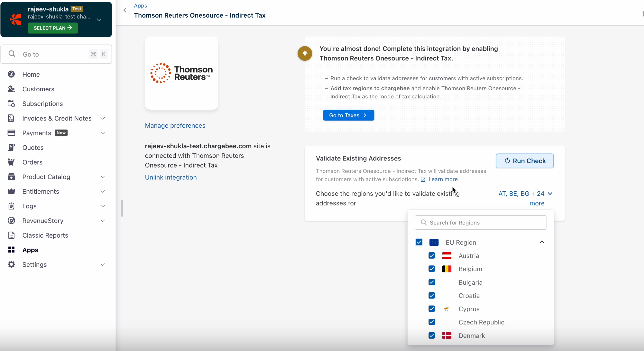The width and height of the screenshot is (644, 351).
Task: Click the Belgium flag icon
Action: tap(447, 269)
